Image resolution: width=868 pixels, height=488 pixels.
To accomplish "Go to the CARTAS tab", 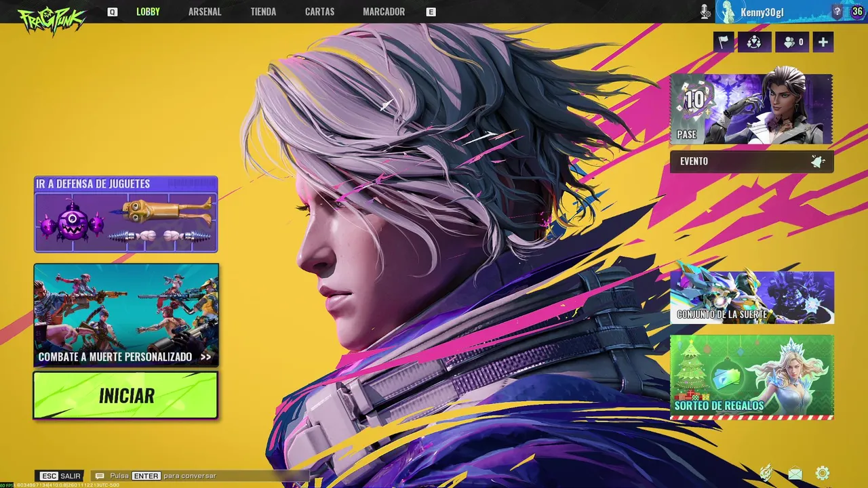I will pos(319,12).
